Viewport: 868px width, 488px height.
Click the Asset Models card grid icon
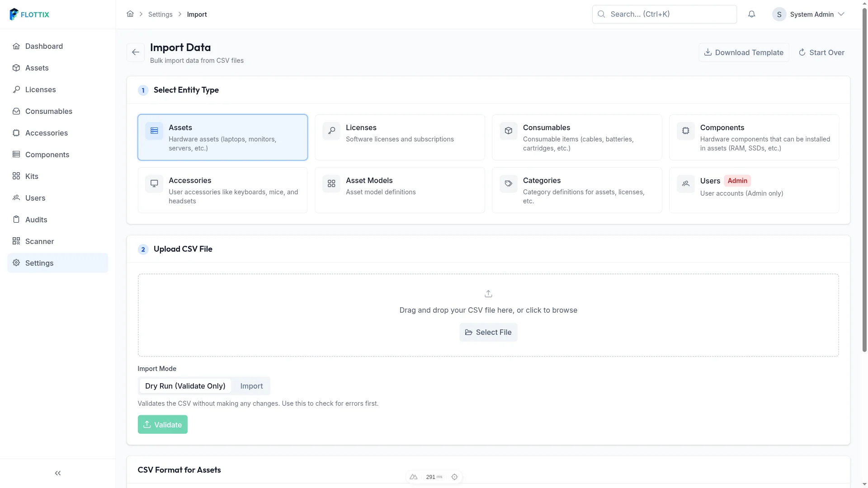331,183
